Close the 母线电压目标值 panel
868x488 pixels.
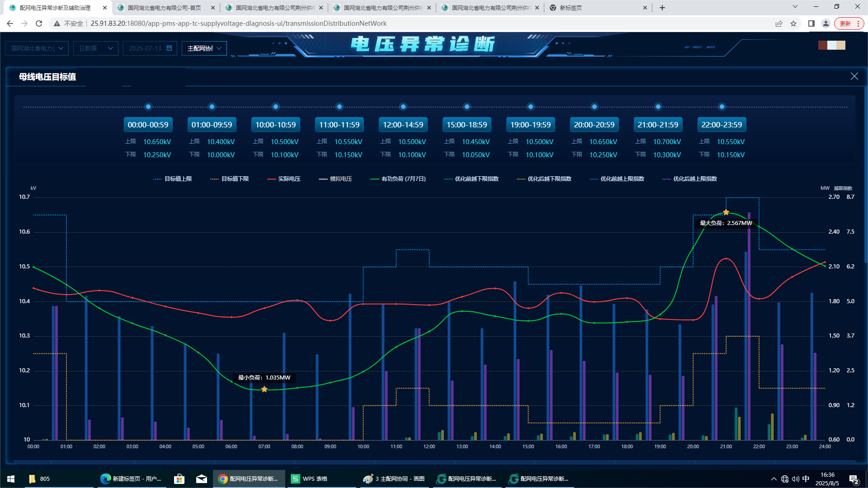[854, 76]
